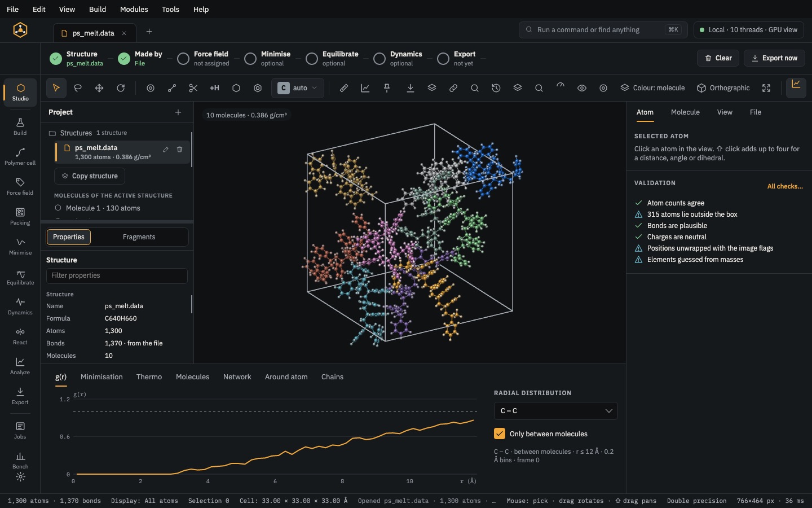
Task: Click the +H add hydrogens tool
Action: pos(215,88)
